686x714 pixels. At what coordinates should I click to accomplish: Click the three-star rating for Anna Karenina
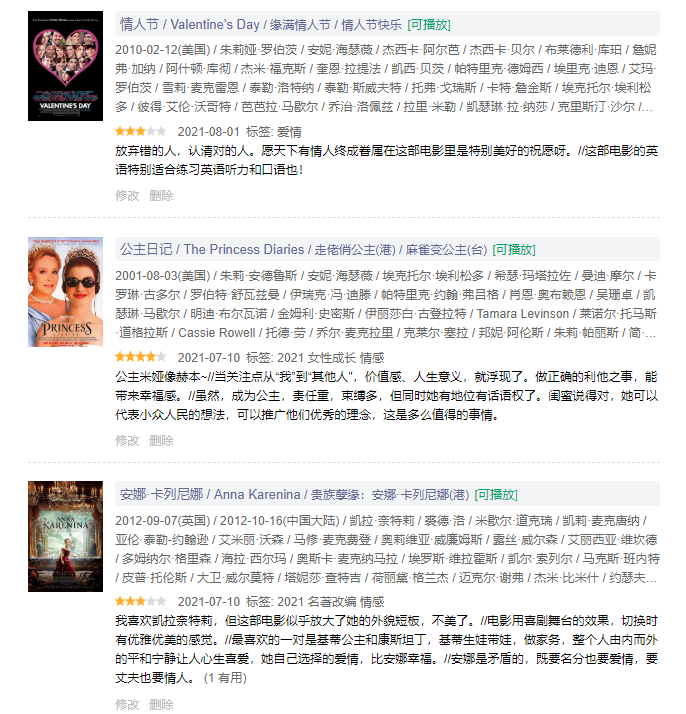coord(141,601)
